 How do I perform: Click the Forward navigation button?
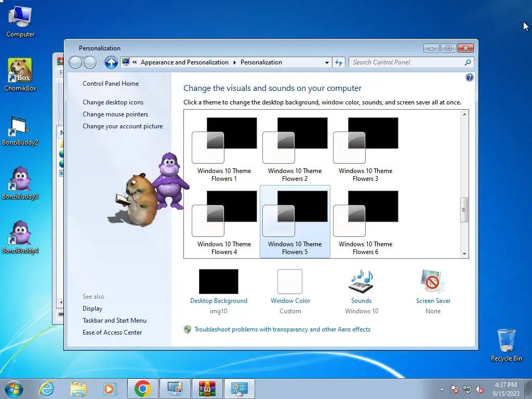click(90, 62)
